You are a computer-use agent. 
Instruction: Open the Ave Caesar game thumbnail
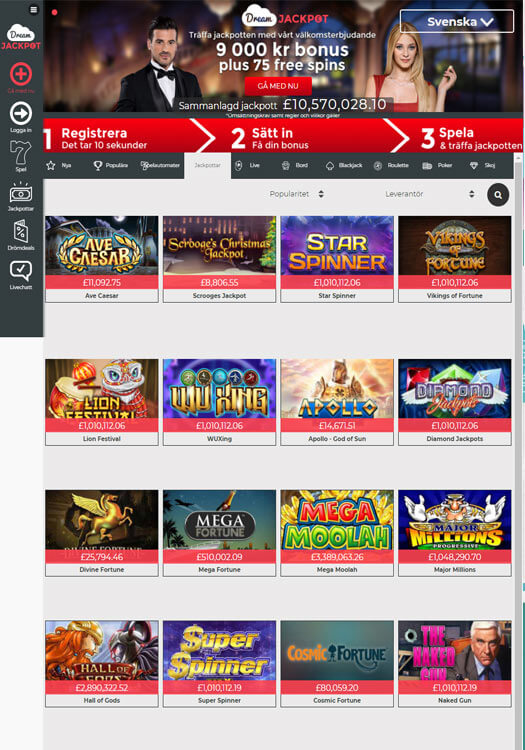[102, 259]
